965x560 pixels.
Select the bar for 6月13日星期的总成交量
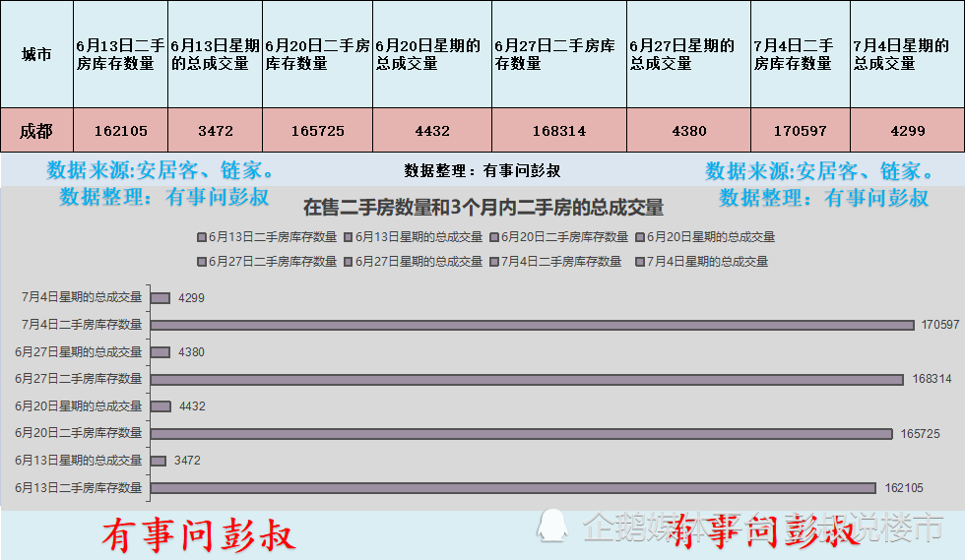pyautogui.click(x=159, y=461)
